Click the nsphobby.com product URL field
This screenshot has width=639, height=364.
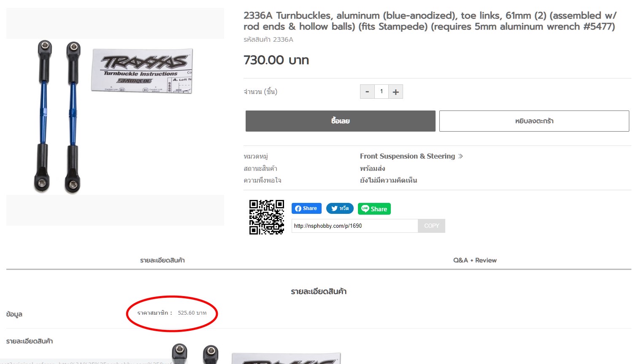355,226
